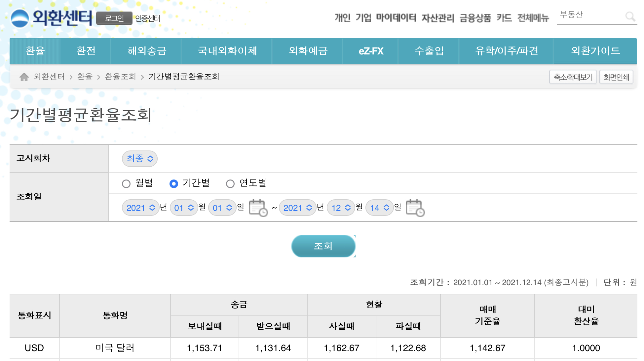The height and width of the screenshot is (361, 644).
Task: Open the 해외송금 menu tab
Action: click(x=147, y=51)
